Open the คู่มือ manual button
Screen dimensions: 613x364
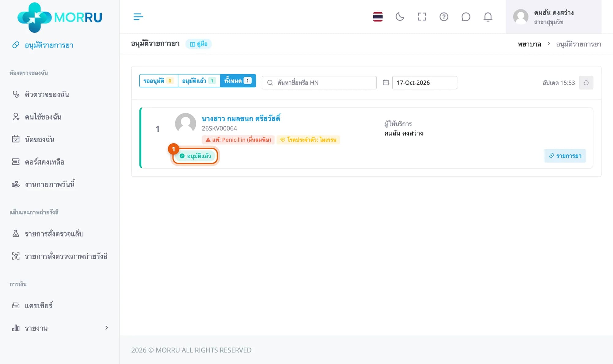[x=199, y=44]
